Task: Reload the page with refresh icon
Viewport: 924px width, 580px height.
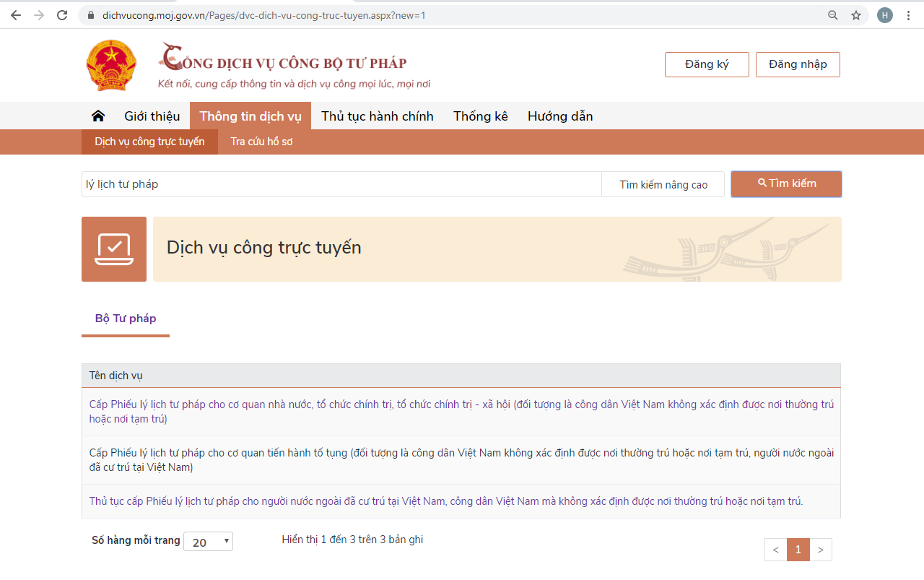Action: pos(62,15)
